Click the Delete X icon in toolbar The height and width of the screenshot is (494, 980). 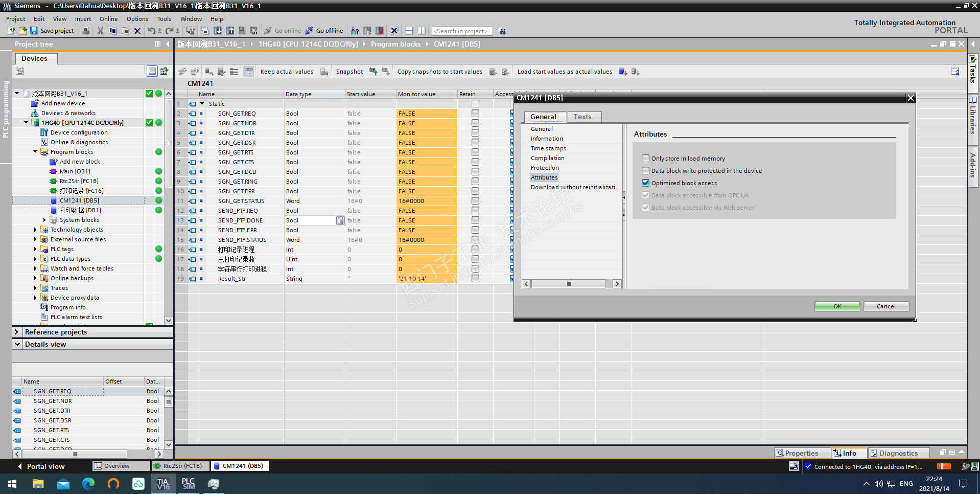click(x=137, y=31)
